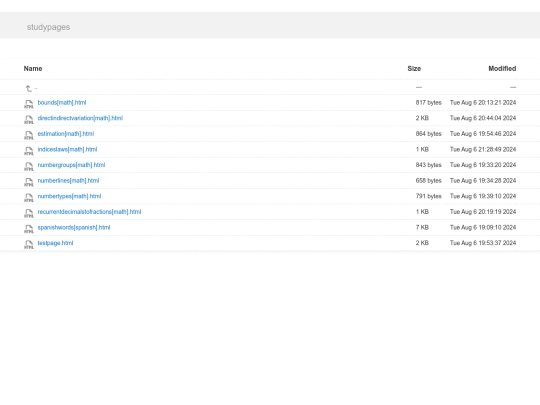The width and height of the screenshot is (540, 405).
Task: Click the 791 bytes size value
Action: point(428,196)
